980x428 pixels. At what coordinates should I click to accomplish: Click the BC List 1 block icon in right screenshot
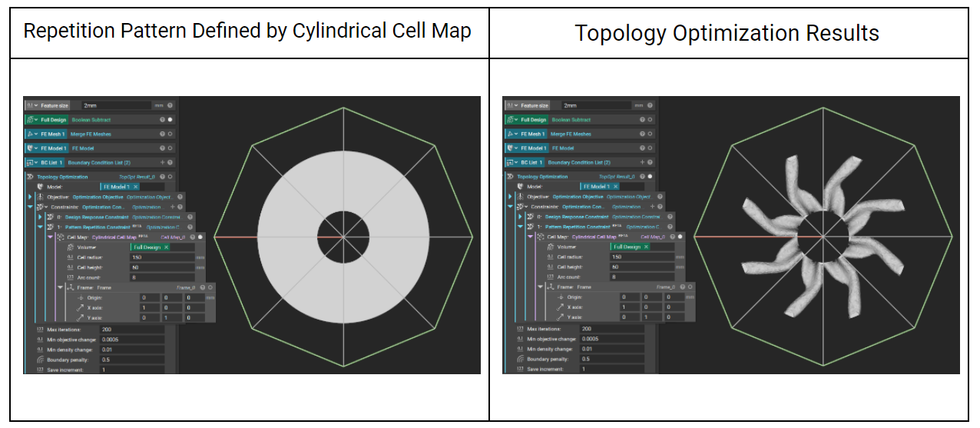(x=510, y=162)
